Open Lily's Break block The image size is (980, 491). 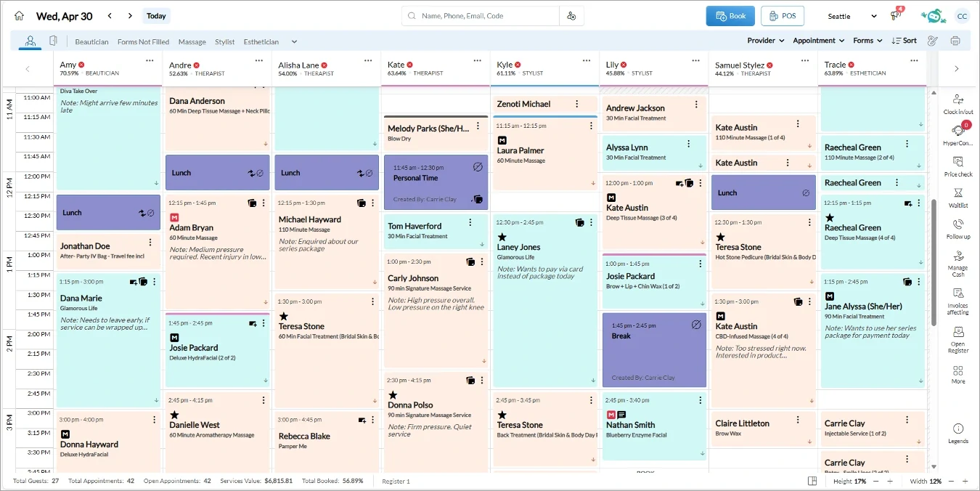coord(654,351)
